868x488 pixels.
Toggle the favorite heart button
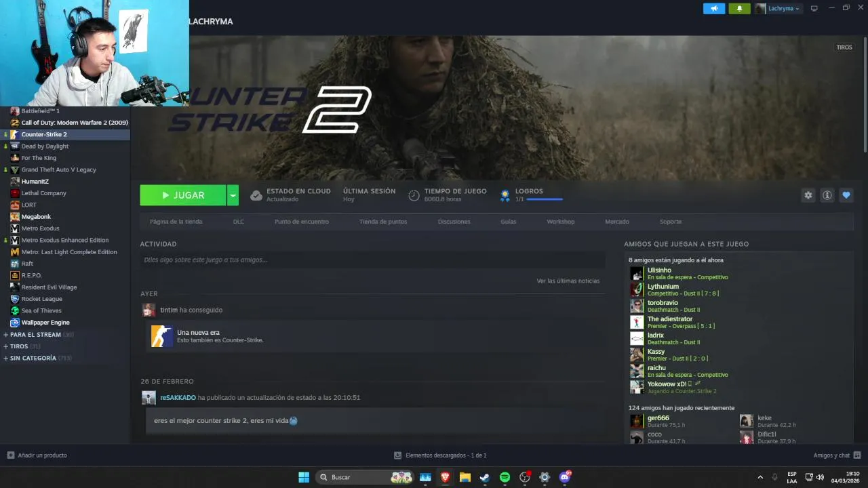pyautogui.click(x=846, y=195)
